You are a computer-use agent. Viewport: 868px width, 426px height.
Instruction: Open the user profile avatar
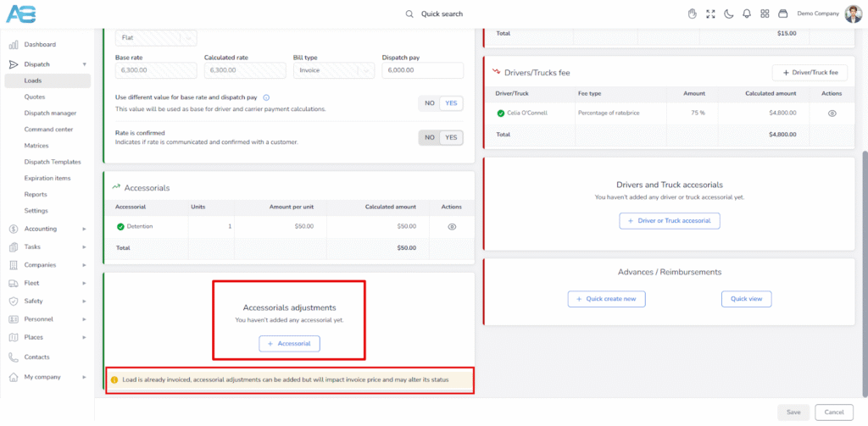pos(853,14)
